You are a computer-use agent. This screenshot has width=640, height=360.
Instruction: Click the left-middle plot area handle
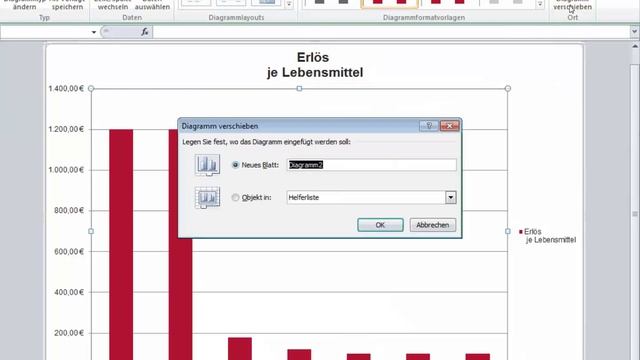pyautogui.click(x=91, y=231)
